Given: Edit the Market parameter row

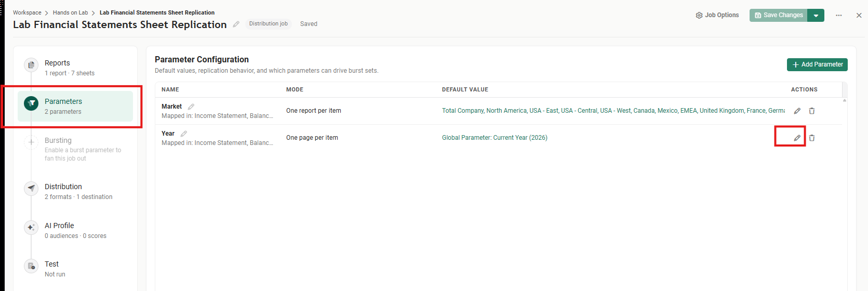Looking at the screenshot, I should pos(797,111).
